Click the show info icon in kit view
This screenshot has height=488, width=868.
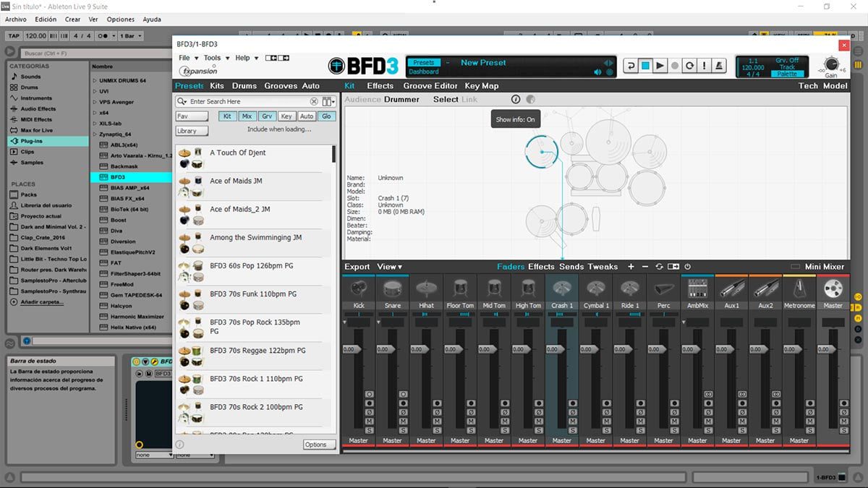tap(516, 99)
